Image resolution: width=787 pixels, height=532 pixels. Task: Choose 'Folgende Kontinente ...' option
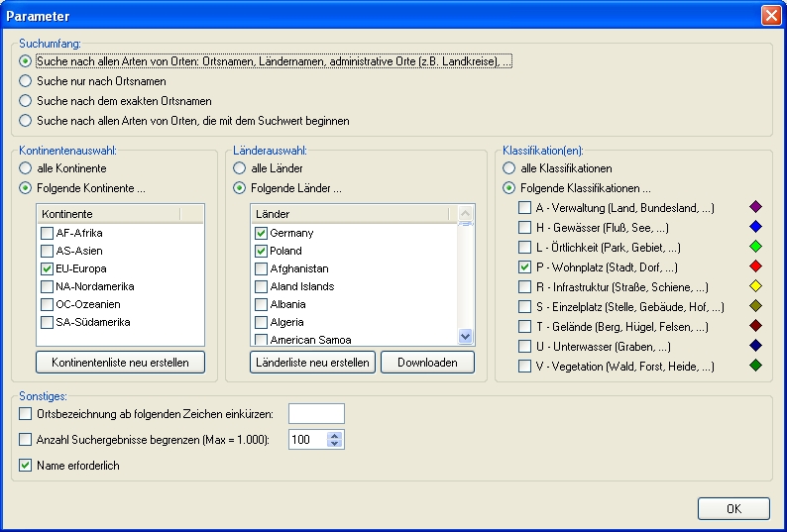click(25, 188)
